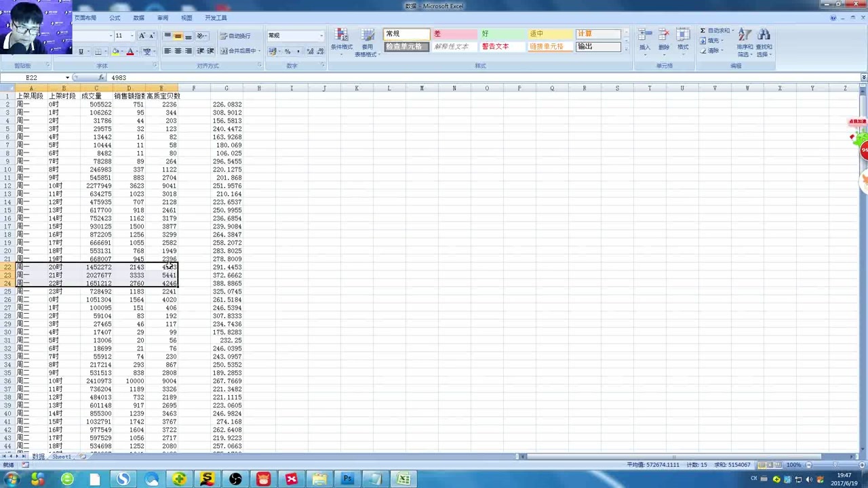
Task: Select column G header
Action: pos(226,88)
